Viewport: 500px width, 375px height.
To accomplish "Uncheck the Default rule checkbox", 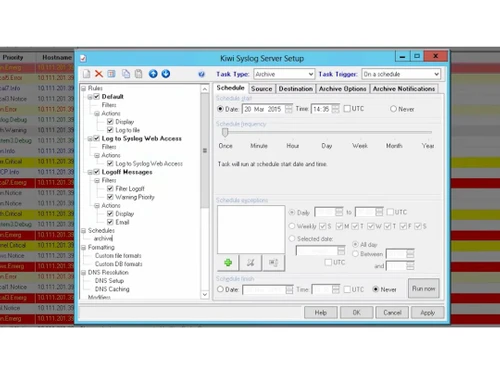I will click(97, 96).
